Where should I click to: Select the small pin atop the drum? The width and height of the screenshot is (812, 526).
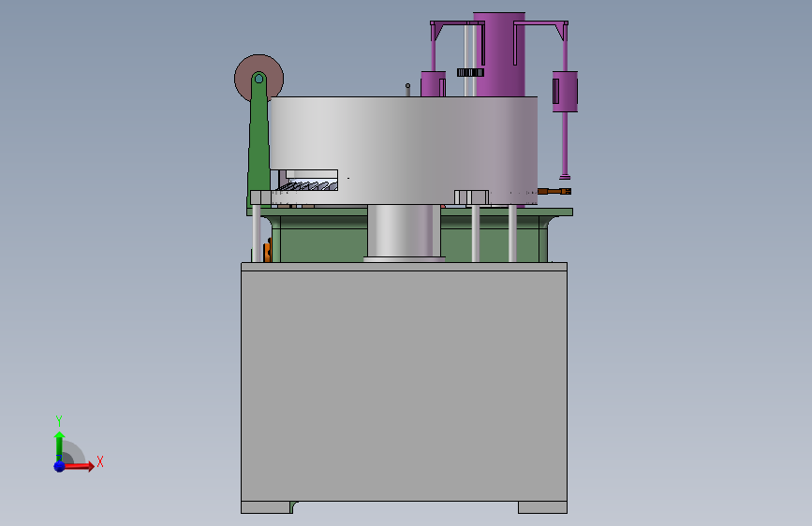408,90
